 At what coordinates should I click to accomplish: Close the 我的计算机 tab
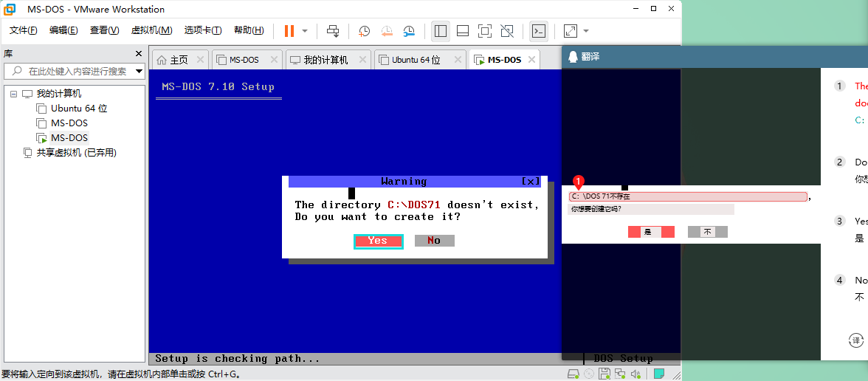tap(363, 60)
